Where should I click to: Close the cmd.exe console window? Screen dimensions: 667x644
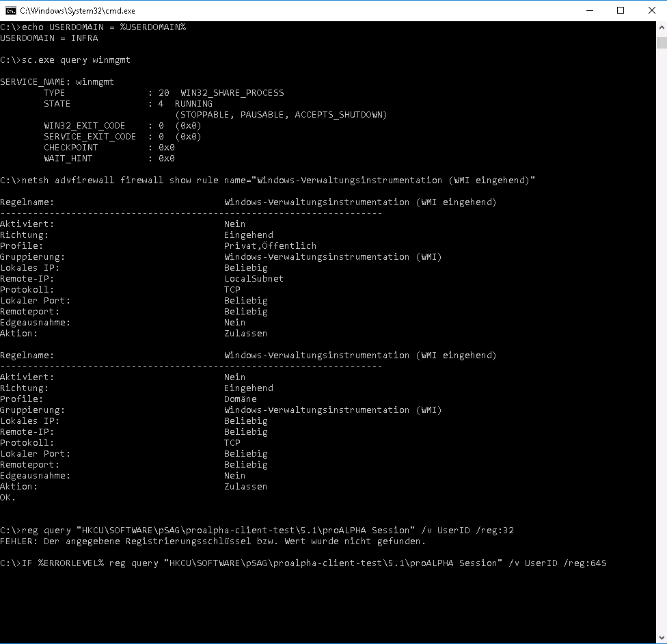click(651, 10)
